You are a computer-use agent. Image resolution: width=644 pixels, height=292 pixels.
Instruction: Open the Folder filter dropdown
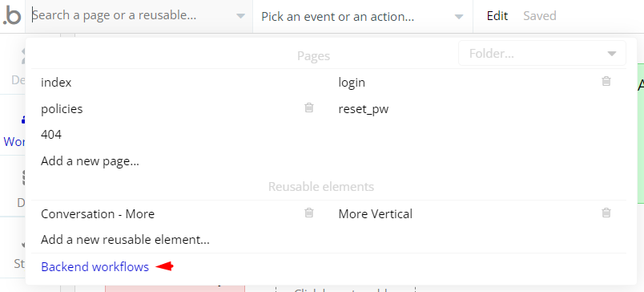pyautogui.click(x=542, y=54)
